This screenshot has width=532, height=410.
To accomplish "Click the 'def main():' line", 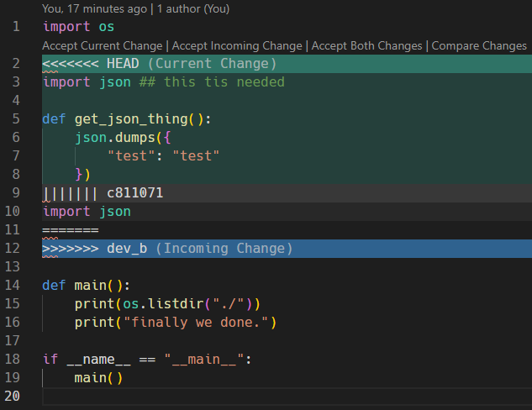I will point(86,286).
